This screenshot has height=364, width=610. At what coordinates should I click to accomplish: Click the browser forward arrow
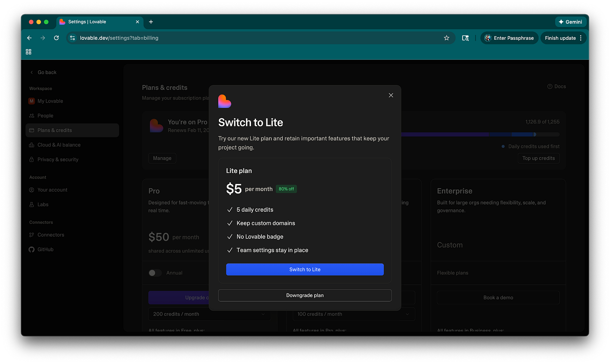43,38
